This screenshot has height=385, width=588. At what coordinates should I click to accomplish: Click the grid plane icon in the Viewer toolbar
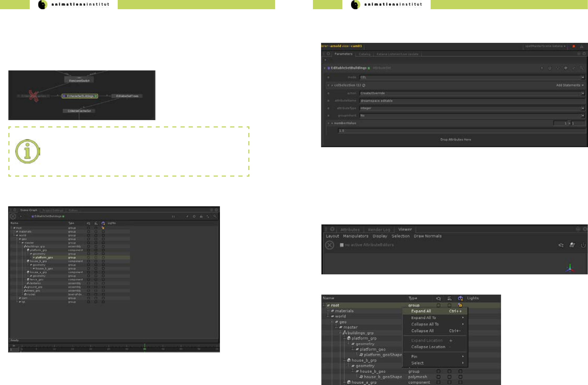click(x=572, y=245)
